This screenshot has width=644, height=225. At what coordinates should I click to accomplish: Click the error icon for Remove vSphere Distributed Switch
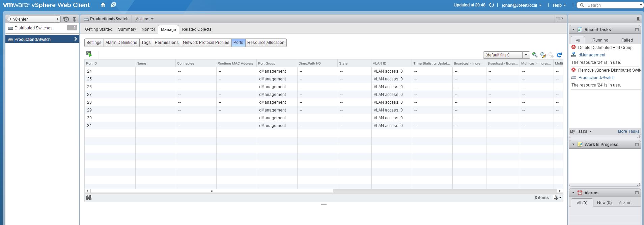tap(573, 70)
